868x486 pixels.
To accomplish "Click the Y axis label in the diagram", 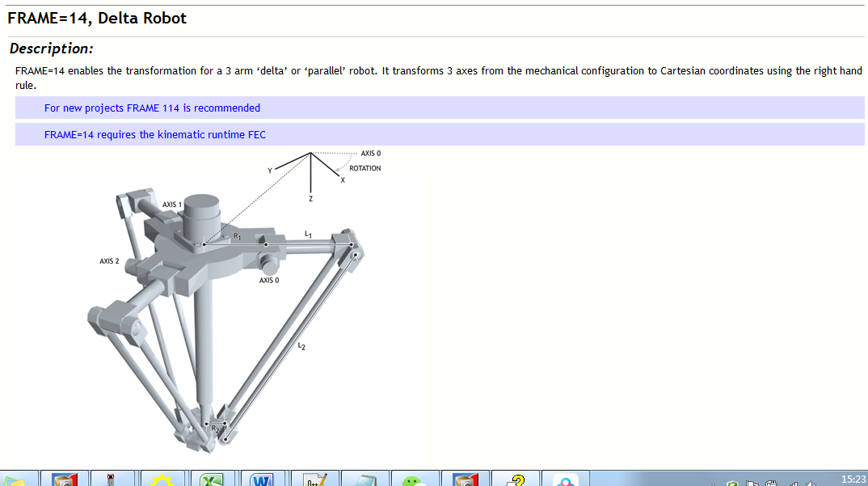I will tap(270, 170).
